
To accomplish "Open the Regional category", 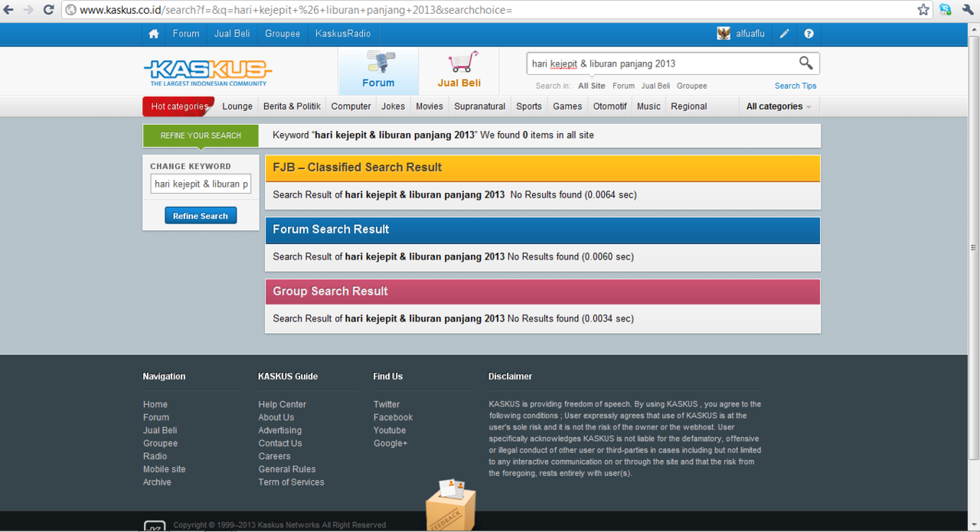I will (689, 106).
